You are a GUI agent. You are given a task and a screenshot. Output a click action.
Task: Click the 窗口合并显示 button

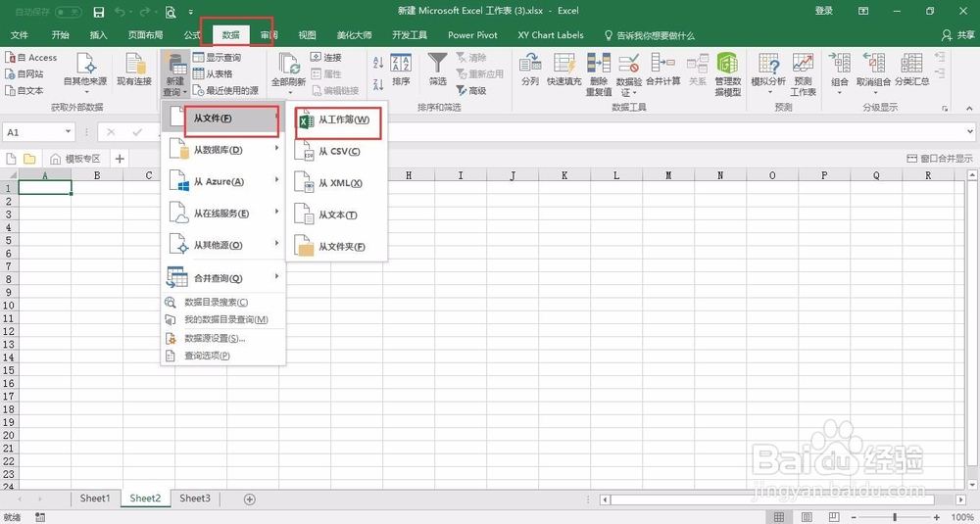[940, 159]
